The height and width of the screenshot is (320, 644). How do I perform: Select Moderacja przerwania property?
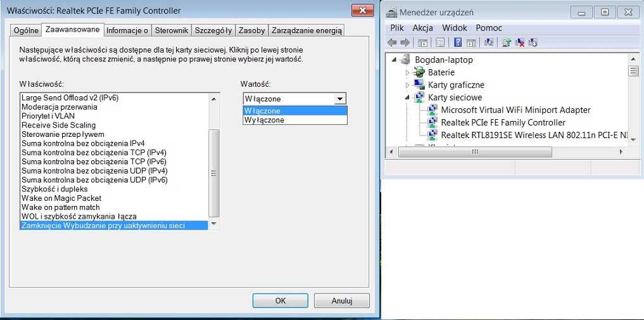point(114,107)
